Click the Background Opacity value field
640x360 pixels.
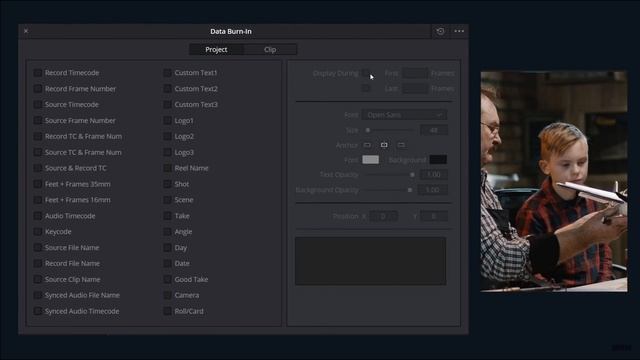pos(433,190)
